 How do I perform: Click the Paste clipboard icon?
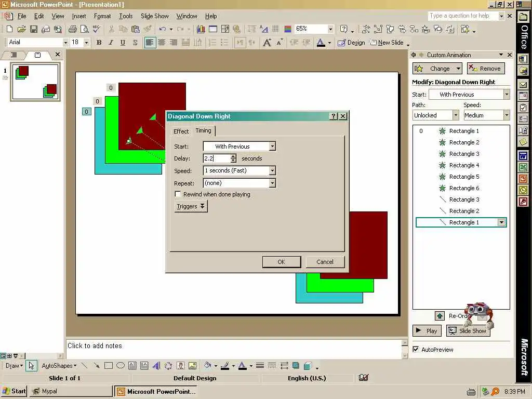(x=136, y=29)
